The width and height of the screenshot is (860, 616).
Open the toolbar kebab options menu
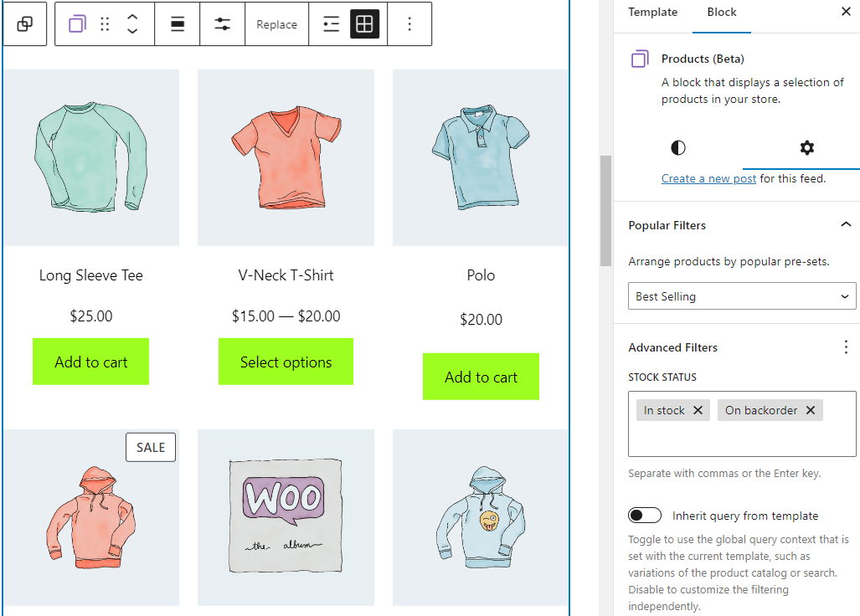pyautogui.click(x=409, y=23)
